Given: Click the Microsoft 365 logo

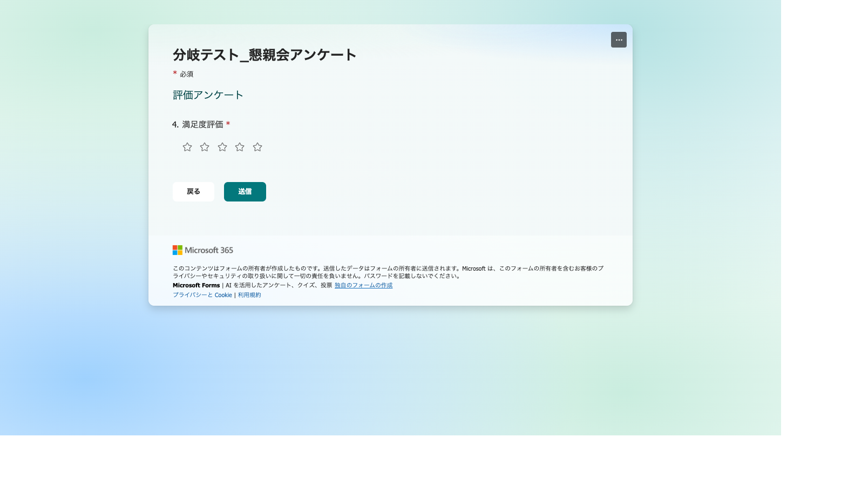Looking at the screenshot, I should pos(203,250).
